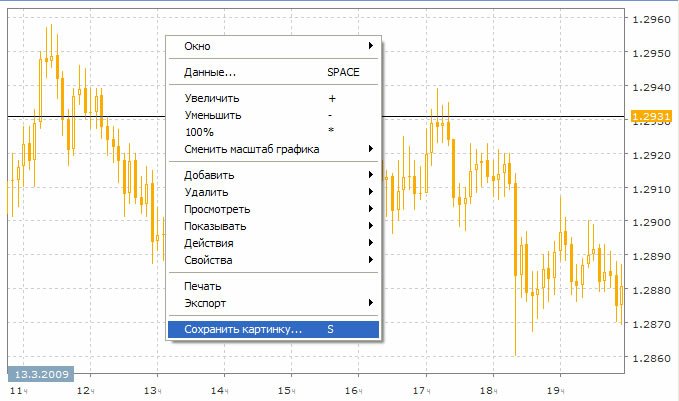Open the Удалить submenu
Image resolution: width=679 pixels, height=401 pixels.
tap(206, 193)
